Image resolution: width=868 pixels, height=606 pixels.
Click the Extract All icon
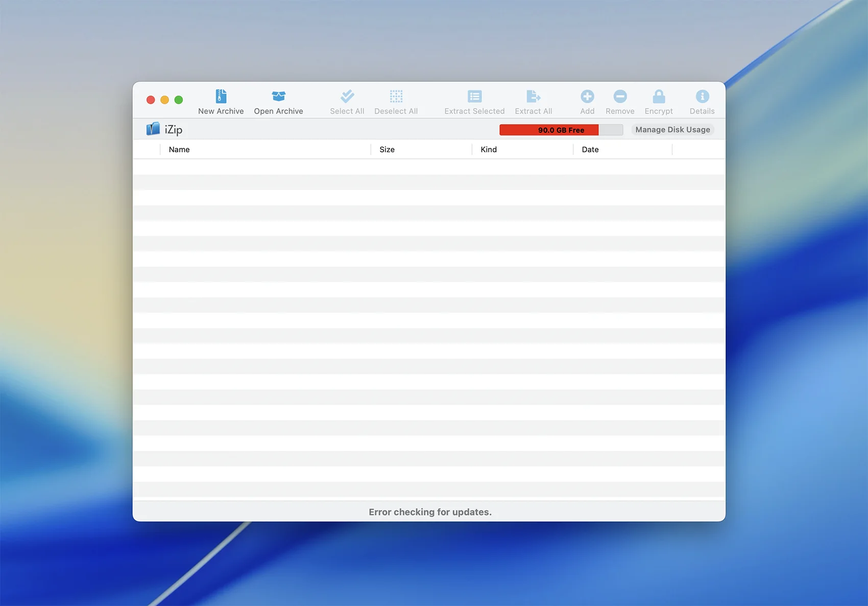pyautogui.click(x=533, y=97)
